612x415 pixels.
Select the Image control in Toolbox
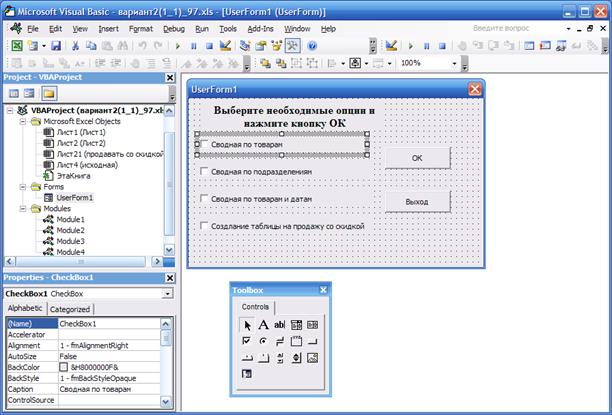[313, 358]
